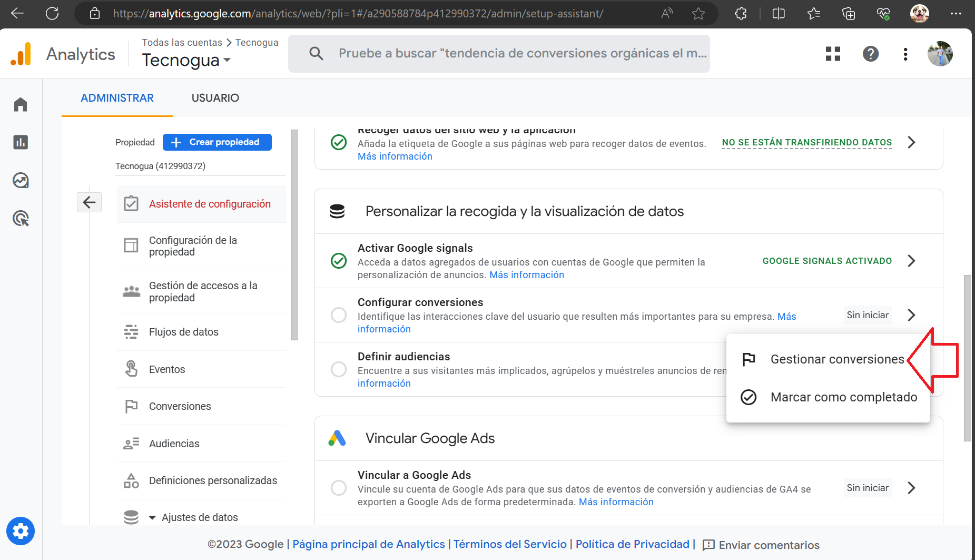Click the Analytics logo

[x=21, y=54]
